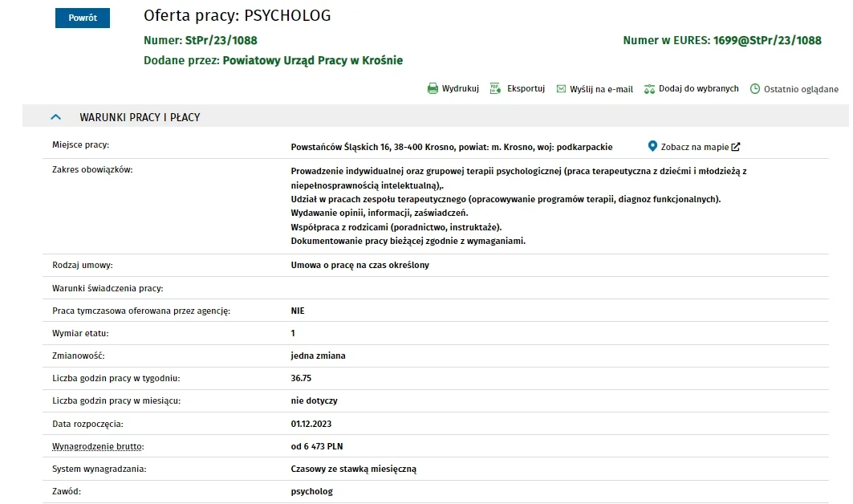This screenshot has width=853, height=504.
Task: Click the Eksportuj link
Action: click(x=526, y=89)
